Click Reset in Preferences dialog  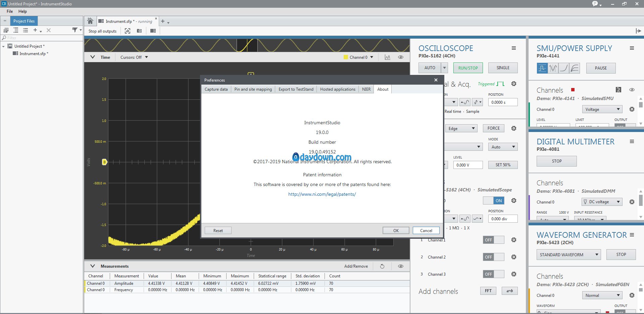[x=218, y=231]
